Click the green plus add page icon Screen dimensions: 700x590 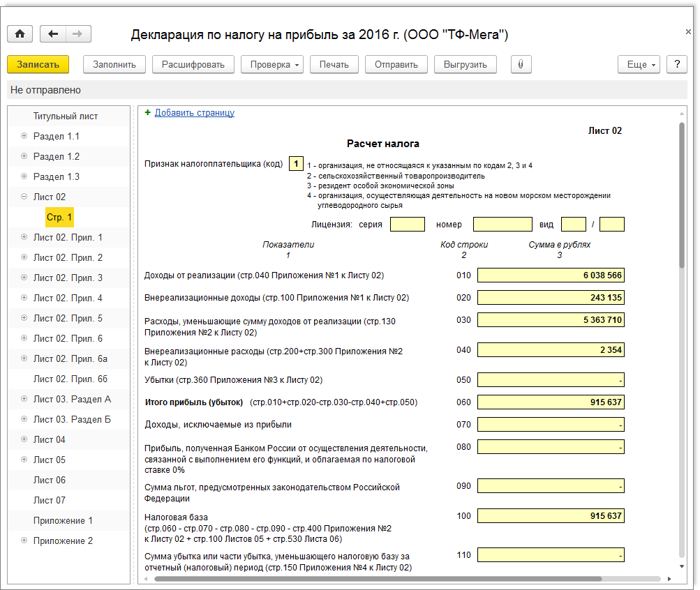(x=147, y=112)
